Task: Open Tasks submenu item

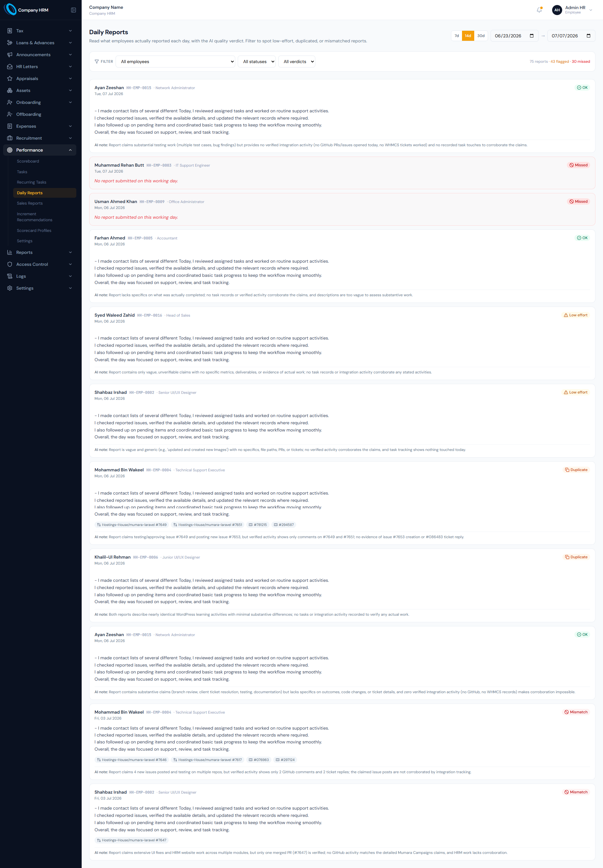Action: click(45, 172)
